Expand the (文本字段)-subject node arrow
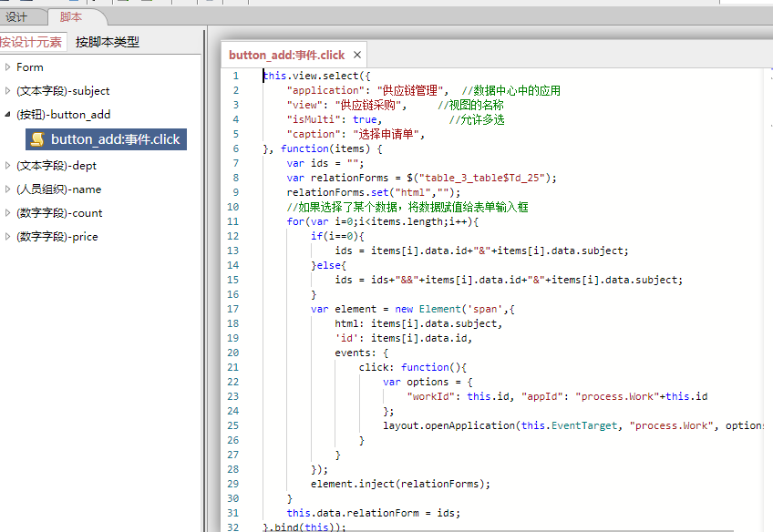Image resolution: width=773 pixels, height=532 pixels. pyautogui.click(x=8, y=91)
